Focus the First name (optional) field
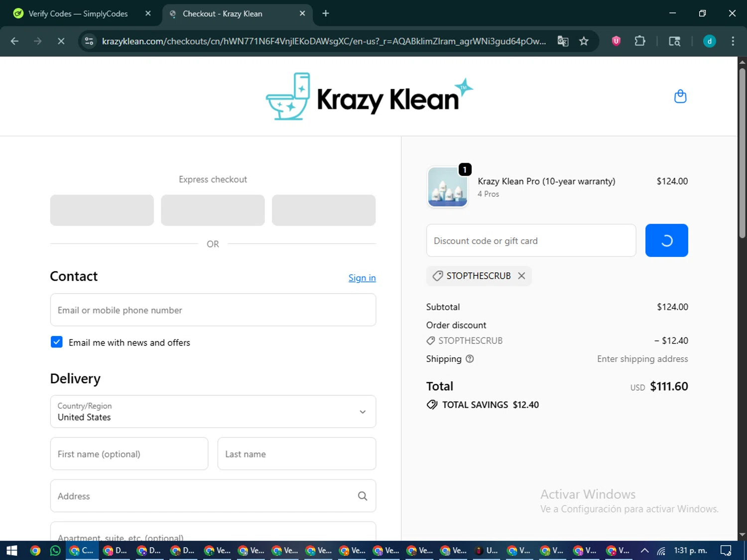This screenshot has height=560, width=747. (x=129, y=454)
